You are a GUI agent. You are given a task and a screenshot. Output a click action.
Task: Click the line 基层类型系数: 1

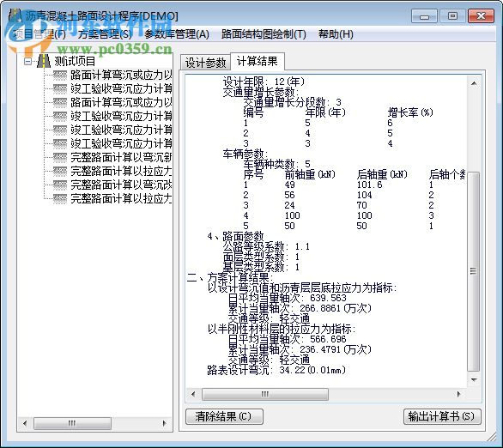click(261, 267)
